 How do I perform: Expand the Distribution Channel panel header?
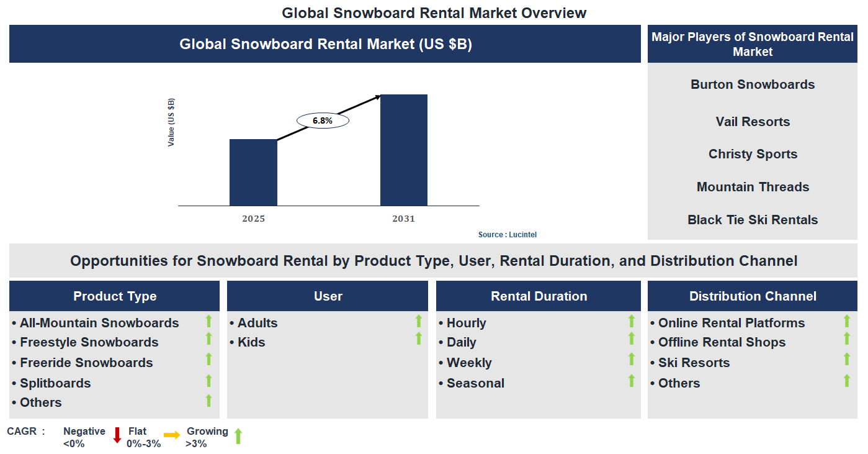[752, 296]
